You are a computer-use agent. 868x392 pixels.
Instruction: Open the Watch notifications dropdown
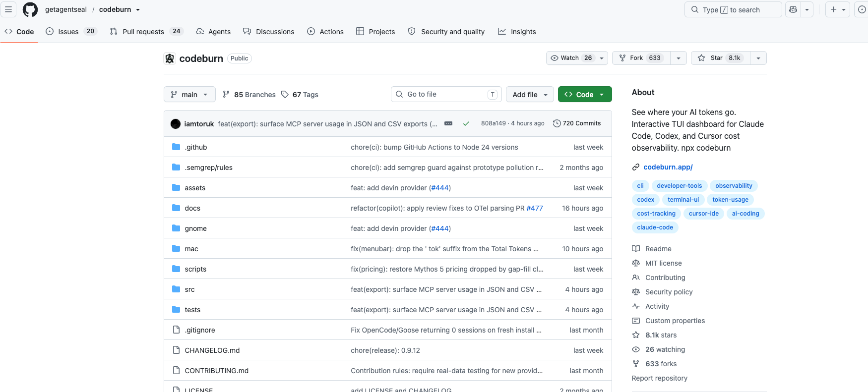click(x=577, y=58)
